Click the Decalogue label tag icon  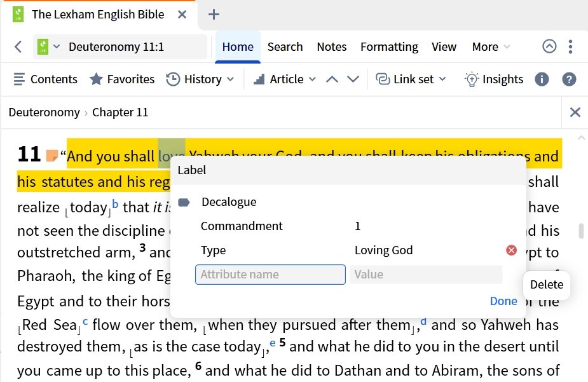184,202
